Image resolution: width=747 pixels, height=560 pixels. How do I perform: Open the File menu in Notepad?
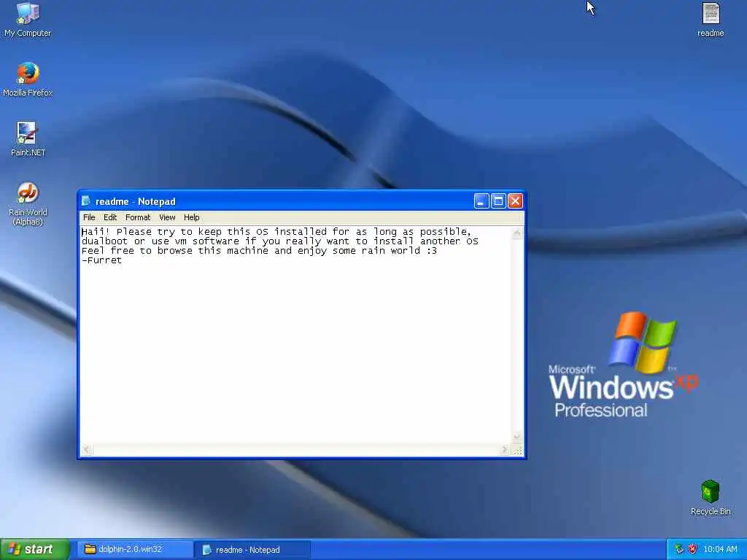89,217
